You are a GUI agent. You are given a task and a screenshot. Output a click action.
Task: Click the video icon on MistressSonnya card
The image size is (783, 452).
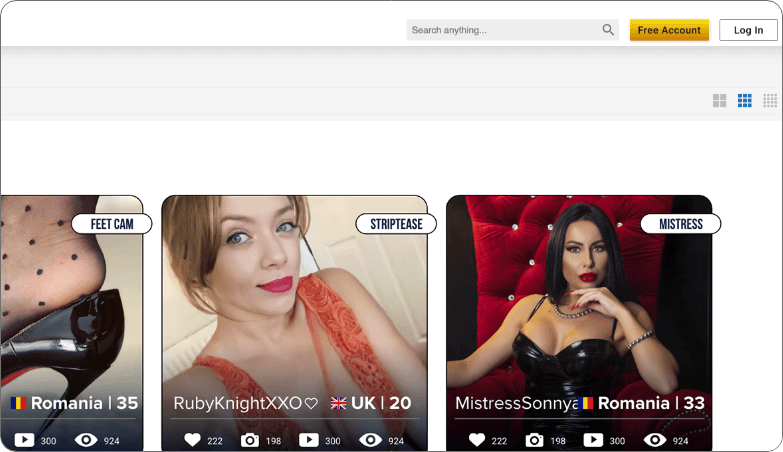pos(593,440)
